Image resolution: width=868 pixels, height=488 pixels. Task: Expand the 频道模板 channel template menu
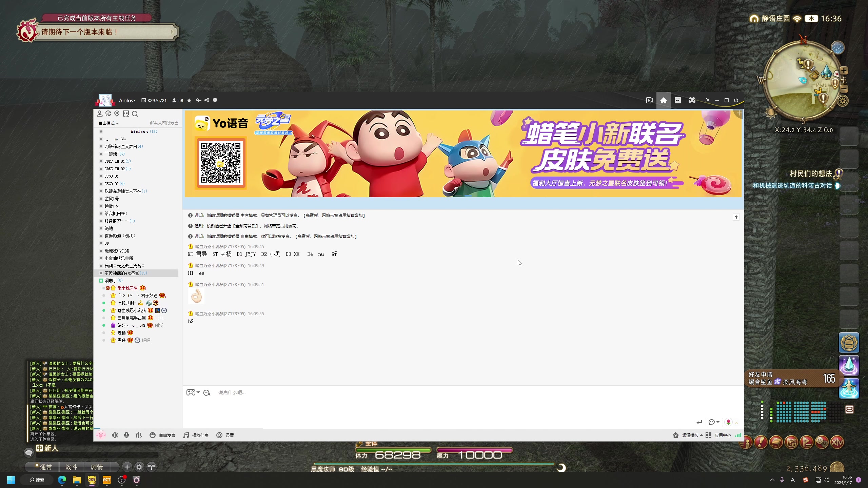688,435
